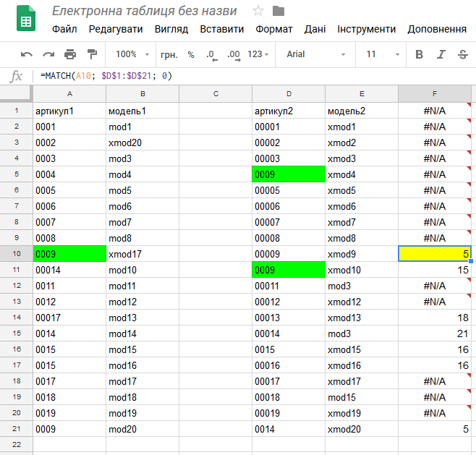Open the font size 11 dropdown
The width and height of the screenshot is (476, 455).
pos(383,54)
